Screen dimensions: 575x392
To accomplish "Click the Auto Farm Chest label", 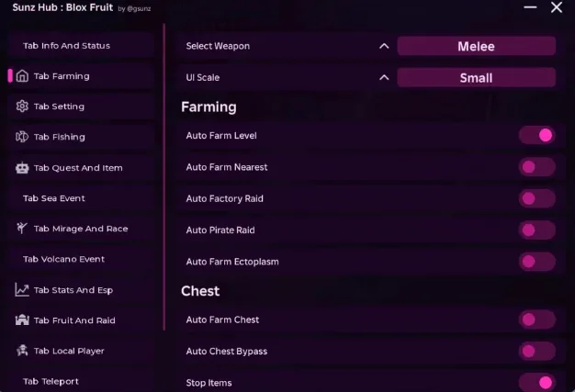I will point(222,319).
